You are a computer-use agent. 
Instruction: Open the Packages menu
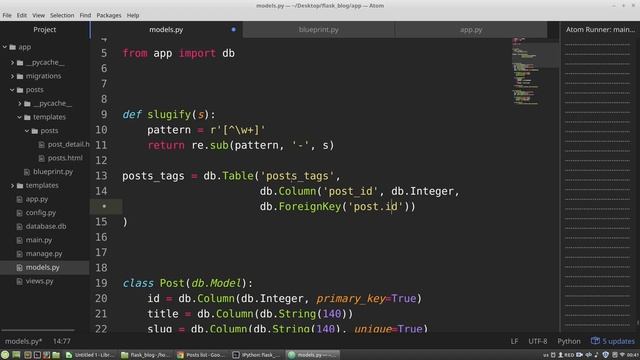tap(109, 15)
